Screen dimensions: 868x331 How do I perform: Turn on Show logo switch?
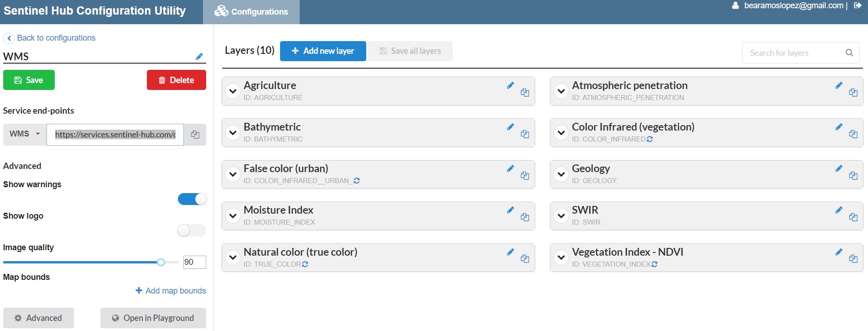192,231
